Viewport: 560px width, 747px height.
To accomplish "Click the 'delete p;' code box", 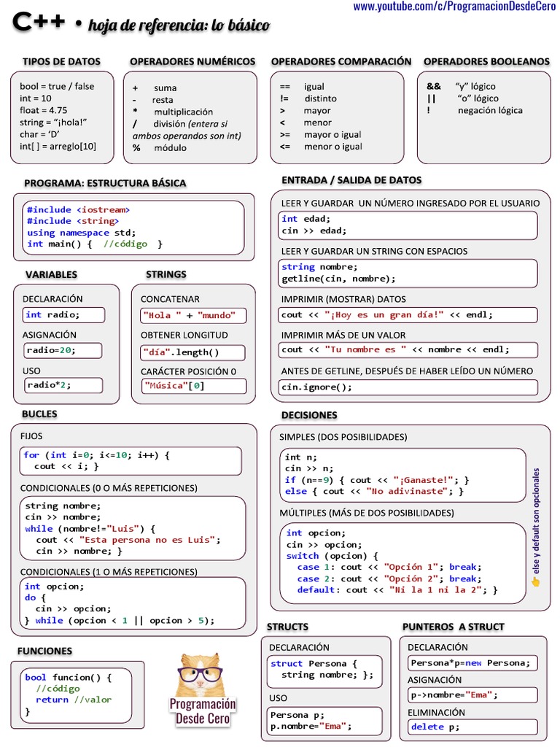I will [472, 727].
